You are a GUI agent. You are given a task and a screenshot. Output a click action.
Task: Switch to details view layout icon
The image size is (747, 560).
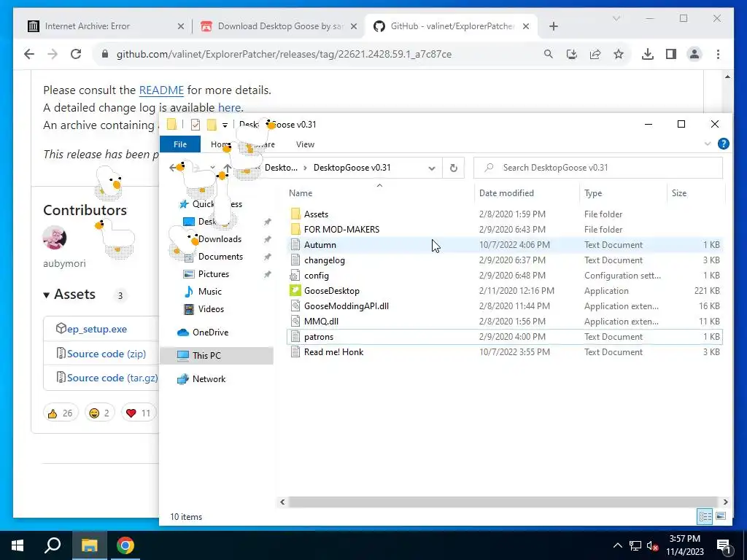[x=705, y=516]
